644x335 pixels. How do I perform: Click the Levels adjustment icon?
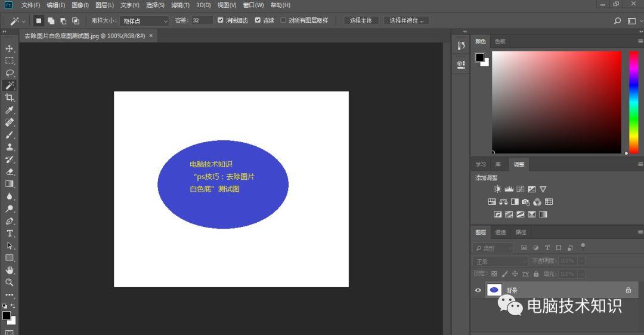(509, 189)
